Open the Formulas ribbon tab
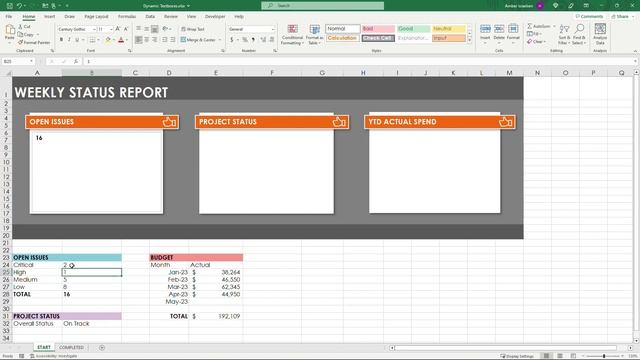 [x=127, y=16]
